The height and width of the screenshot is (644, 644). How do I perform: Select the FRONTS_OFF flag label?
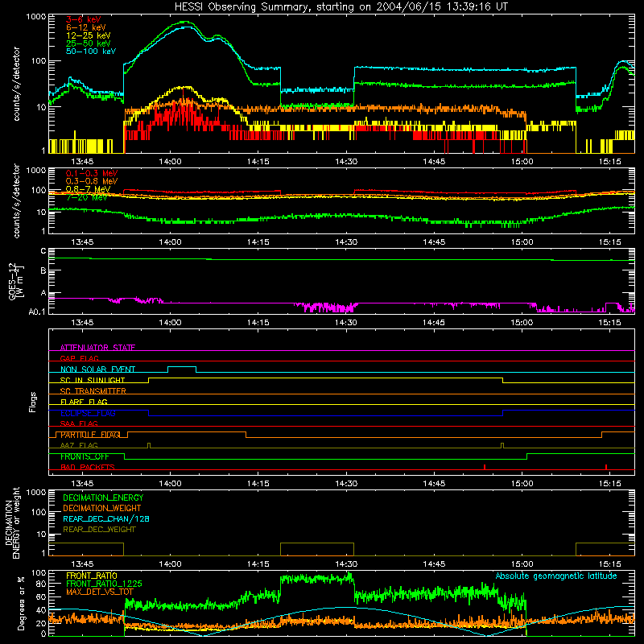(x=85, y=456)
